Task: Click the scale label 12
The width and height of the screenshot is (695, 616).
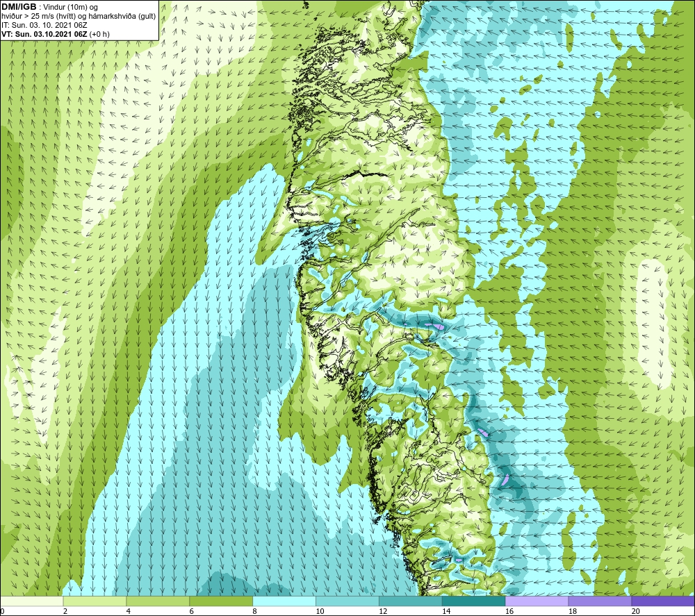Action: (383, 611)
